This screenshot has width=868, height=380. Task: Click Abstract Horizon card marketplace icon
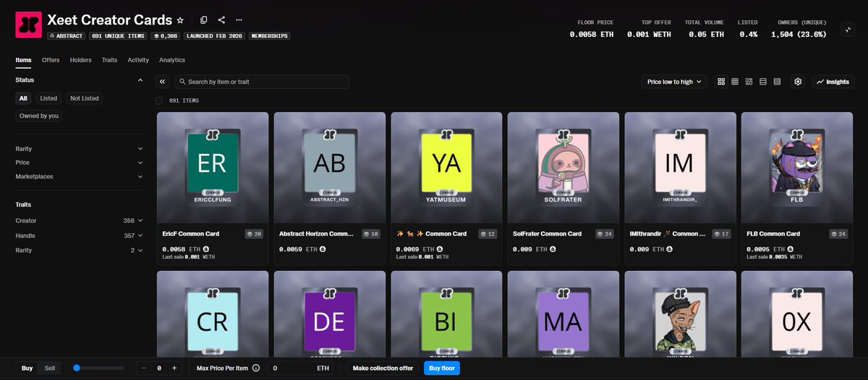(x=322, y=249)
